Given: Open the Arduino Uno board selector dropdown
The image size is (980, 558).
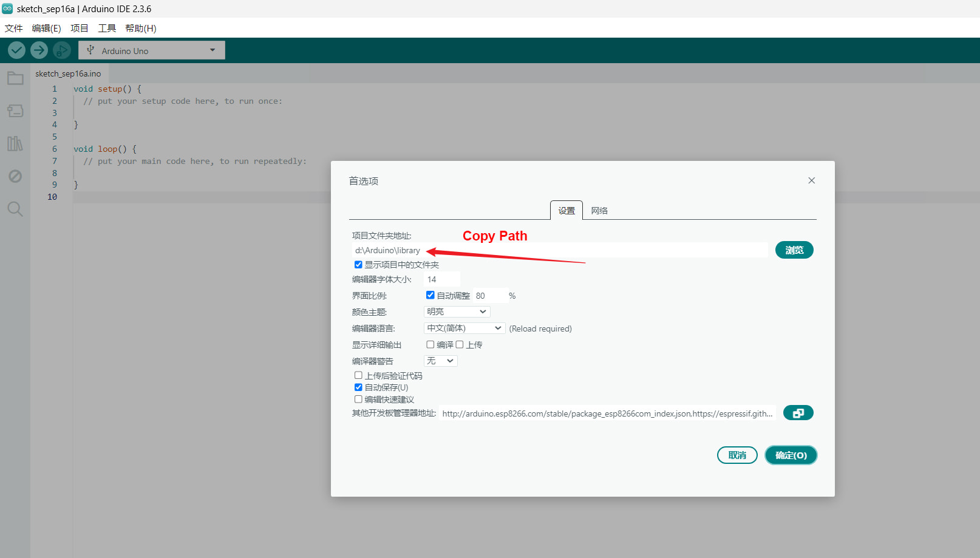Looking at the screenshot, I should coord(151,50).
